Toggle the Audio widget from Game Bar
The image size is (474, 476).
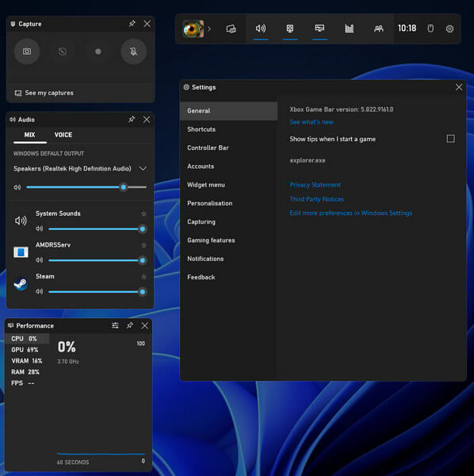click(x=261, y=29)
